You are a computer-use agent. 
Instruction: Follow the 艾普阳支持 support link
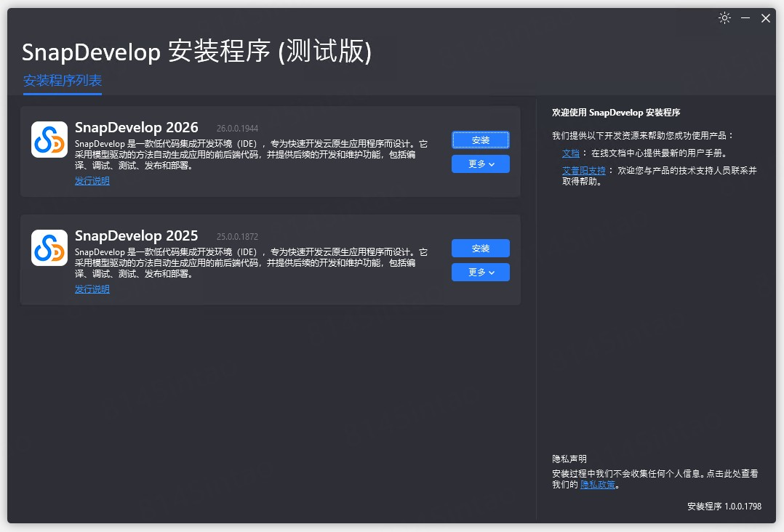pyautogui.click(x=583, y=171)
